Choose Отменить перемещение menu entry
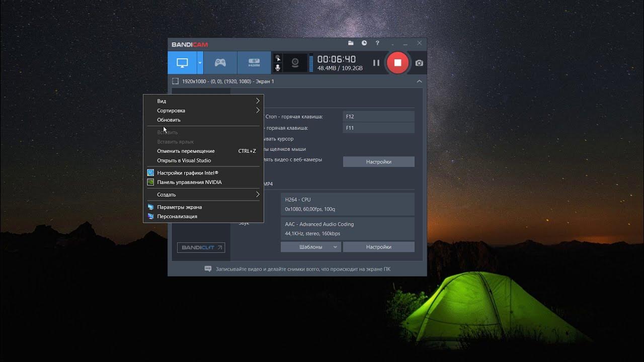The width and height of the screenshot is (644, 362). (x=203, y=151)
